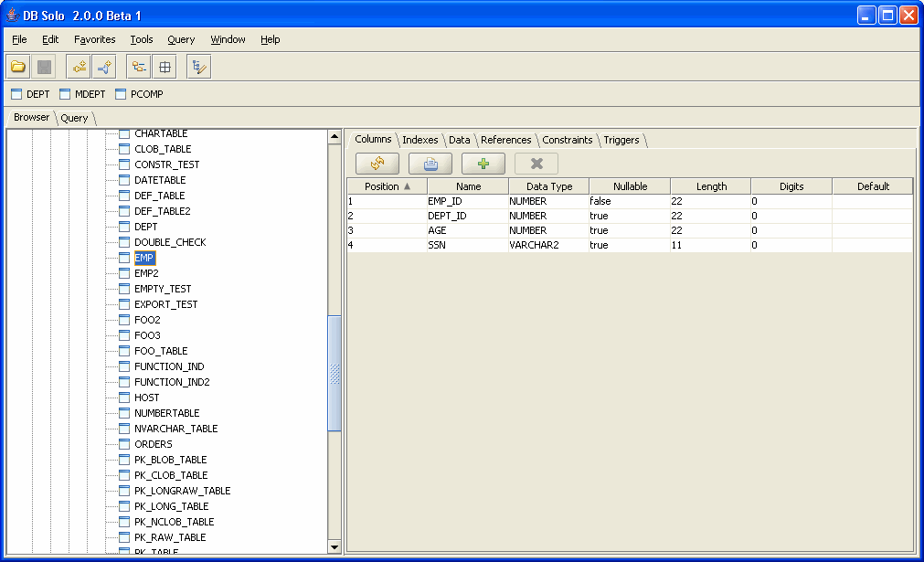The image size is (924, 562).
Task: Click the yellow plug new-connection toolbar icon
Action: [x=79, y=67]
